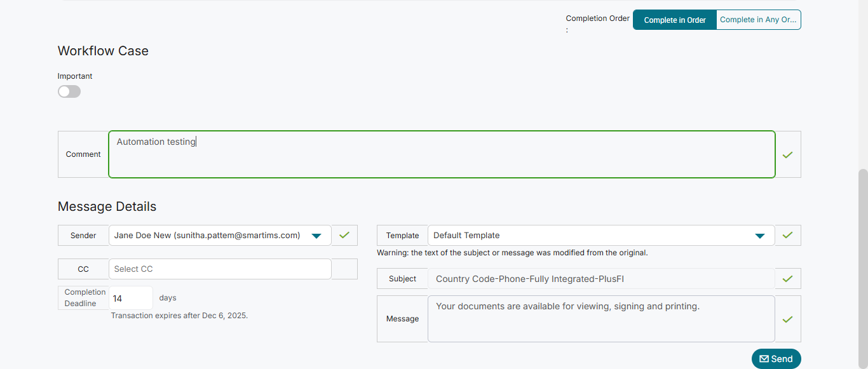Viewport: 868px width, 369px height.
Task: Click the checkmark icon next to Sender
Action: 344,235
